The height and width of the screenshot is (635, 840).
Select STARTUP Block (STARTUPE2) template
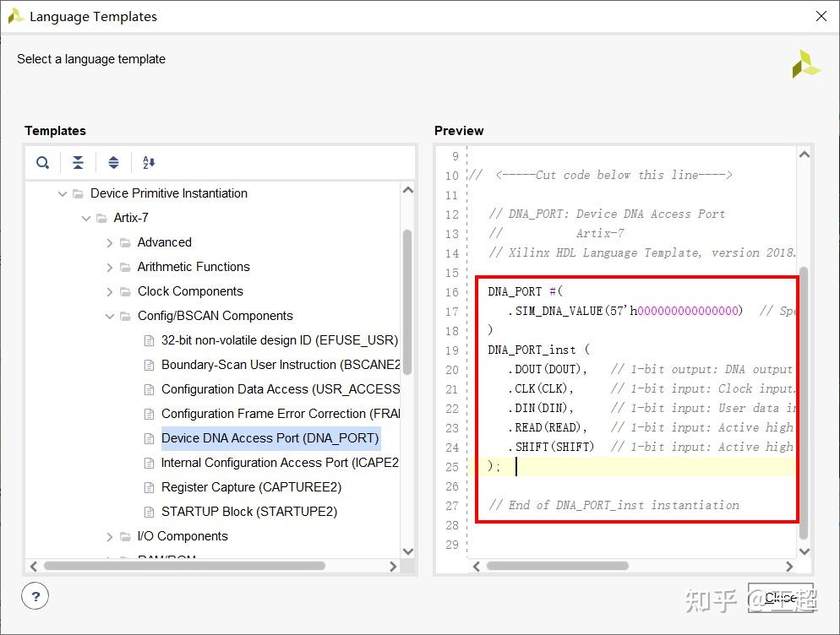[249, 512]
